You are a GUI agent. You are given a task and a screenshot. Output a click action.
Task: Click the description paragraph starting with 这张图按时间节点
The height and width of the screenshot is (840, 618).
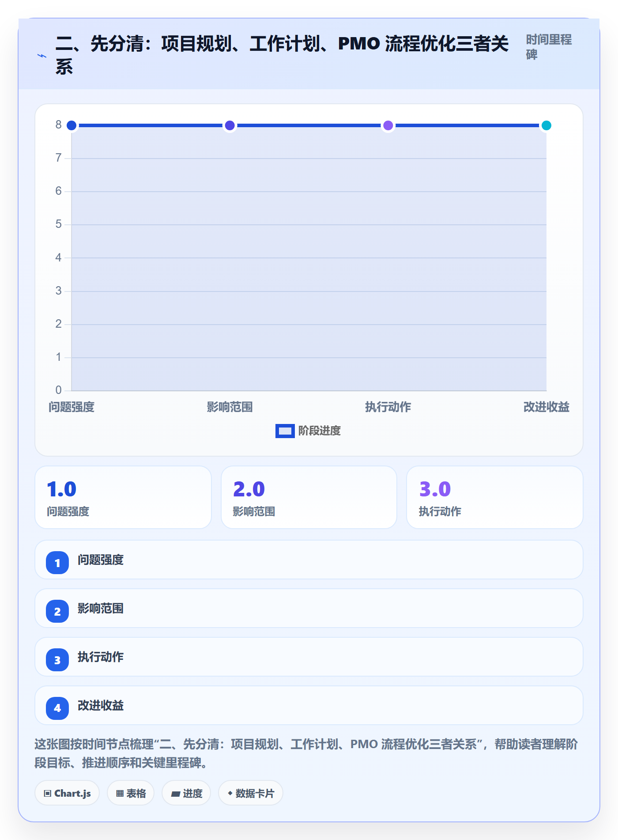(306, 753)
